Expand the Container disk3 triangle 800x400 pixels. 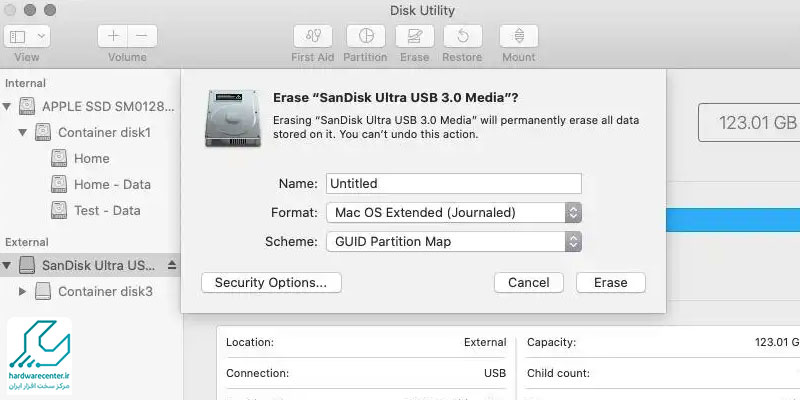point(22,291)
